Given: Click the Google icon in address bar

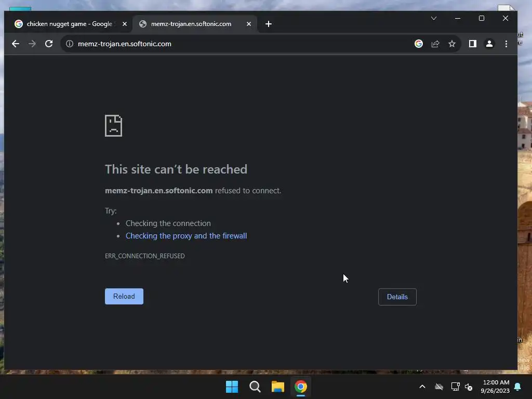Looking at the screenshot, I should pos(419,44).
